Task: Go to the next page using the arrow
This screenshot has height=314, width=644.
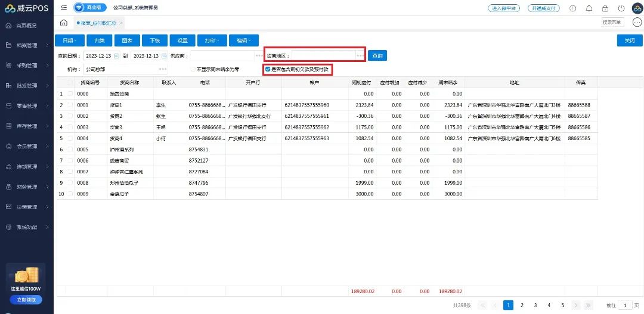Action: [x=577, y=305]
